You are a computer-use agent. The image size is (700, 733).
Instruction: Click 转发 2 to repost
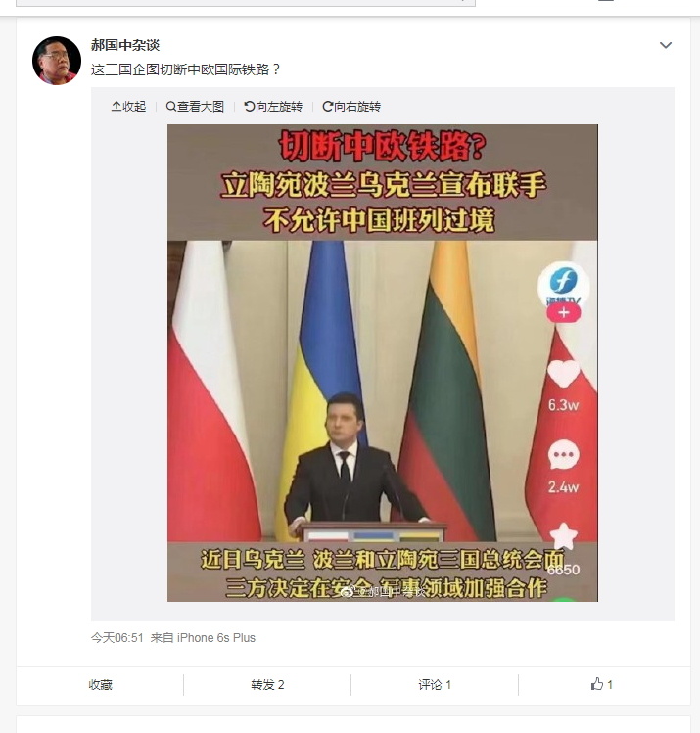pyautogui.click(x=267, y=685)
